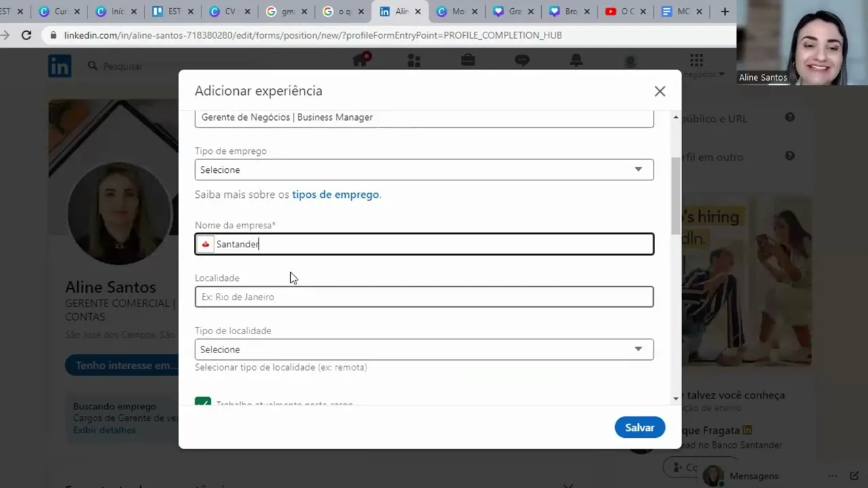Open the My Network people icon

coord(414,60)
